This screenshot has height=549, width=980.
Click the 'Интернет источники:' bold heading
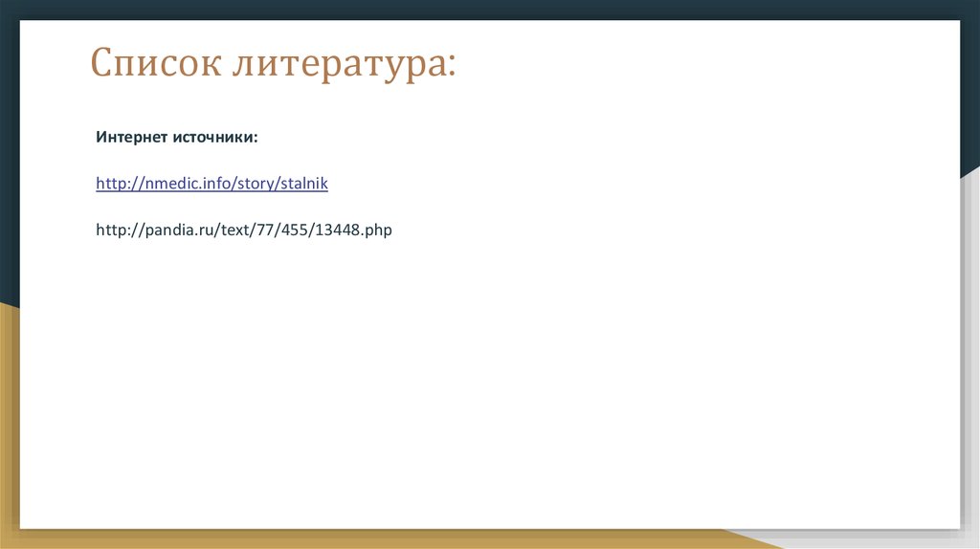pyautogui.click(x=177, y=137)
